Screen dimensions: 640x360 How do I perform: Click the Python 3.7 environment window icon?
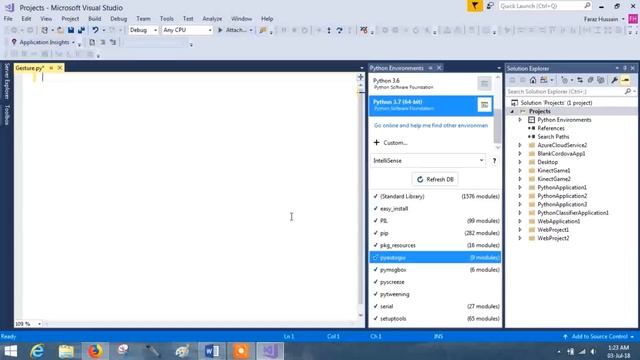[x=484, y=105]
